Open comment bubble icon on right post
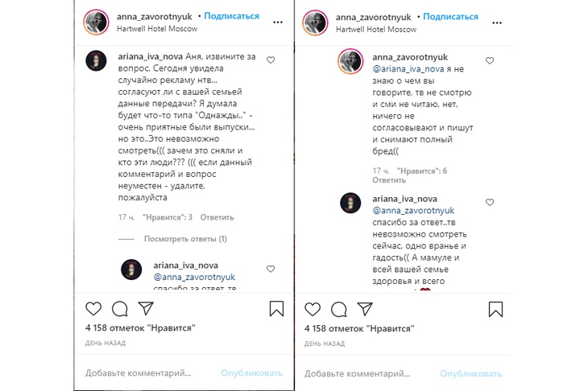Image resolution: width=588 pixels, height=391 pixels. 339,309
